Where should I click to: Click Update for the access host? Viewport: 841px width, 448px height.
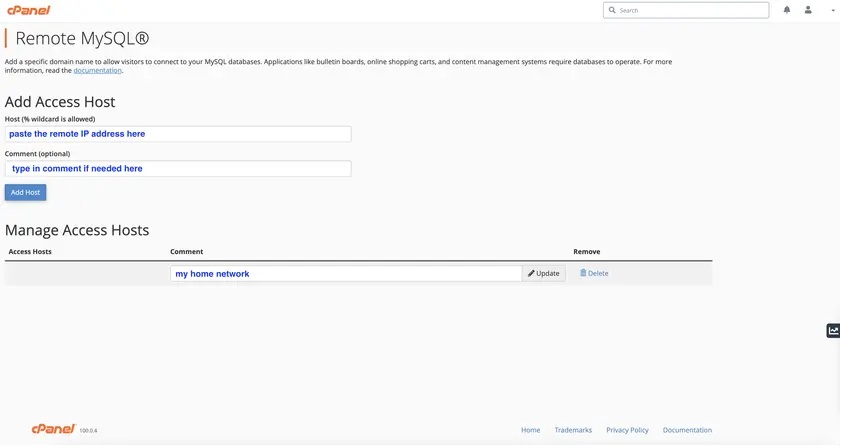click(x=543, y=274)
